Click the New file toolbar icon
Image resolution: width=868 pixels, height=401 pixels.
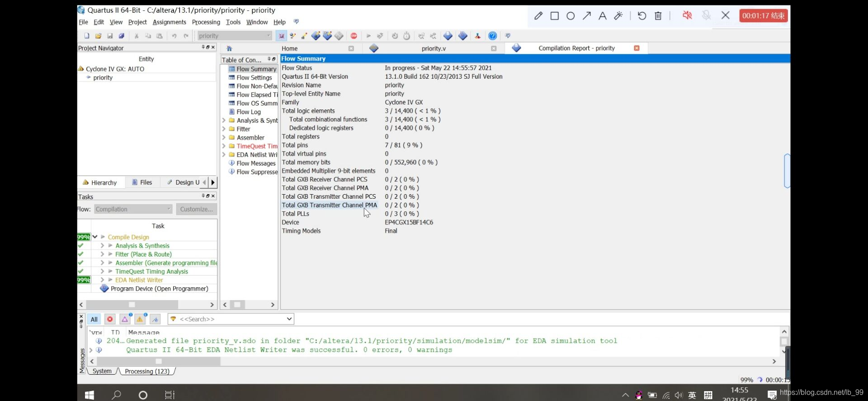coord(87,36)
